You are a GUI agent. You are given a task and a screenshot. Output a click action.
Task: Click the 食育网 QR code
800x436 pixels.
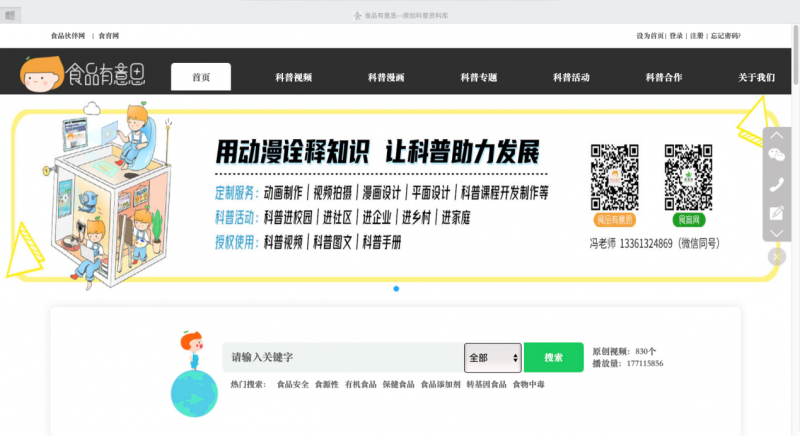[688, 177]
